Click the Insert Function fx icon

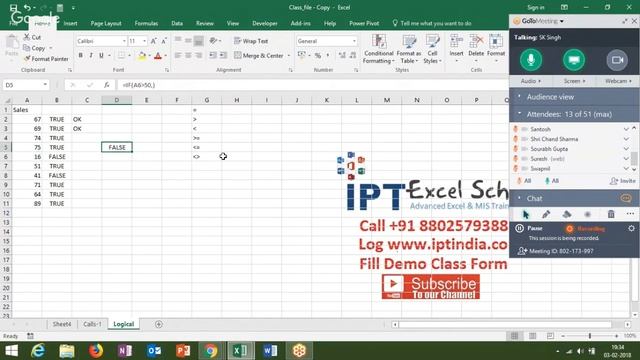pyautogui.click(x=107, y=85)
